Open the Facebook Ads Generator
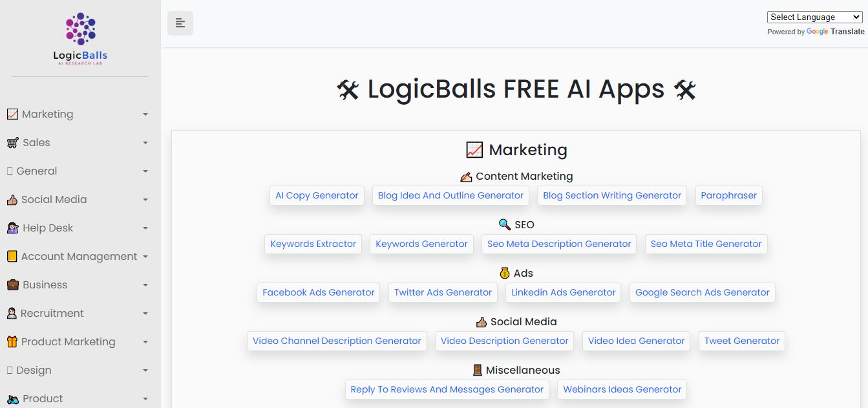The image size is (868, 408). coord(318,292)
